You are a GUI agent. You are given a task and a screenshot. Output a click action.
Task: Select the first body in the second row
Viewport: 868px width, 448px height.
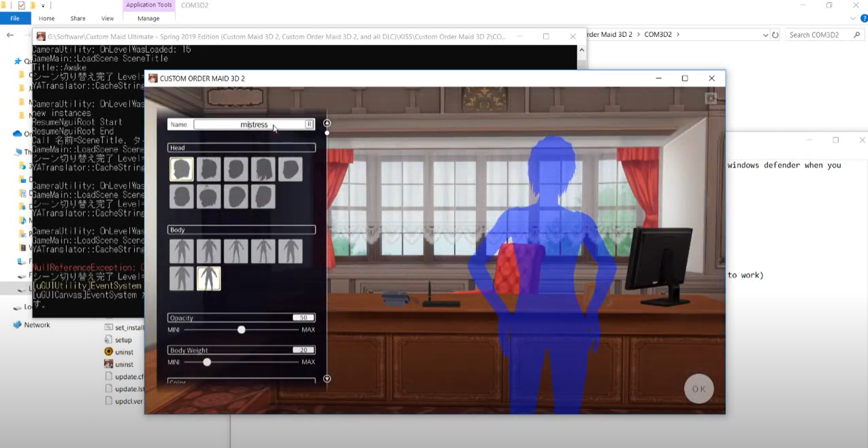[182, 278]
